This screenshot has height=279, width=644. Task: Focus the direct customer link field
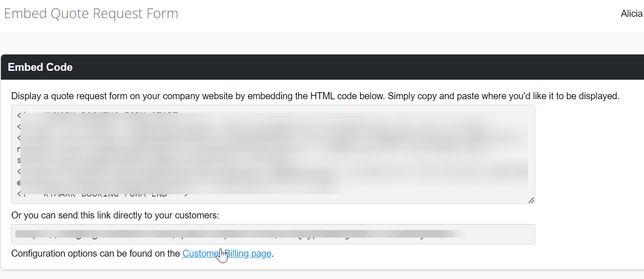(x=273, y=234)
